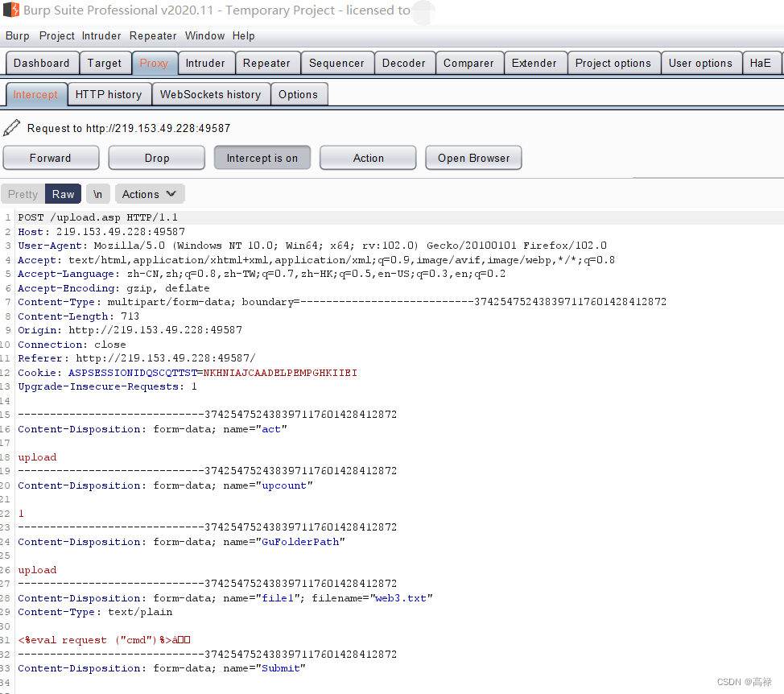This screenshot has height=694, width=784.
Task: Click the POST /upload.asp request line
Action: (98, 217)
